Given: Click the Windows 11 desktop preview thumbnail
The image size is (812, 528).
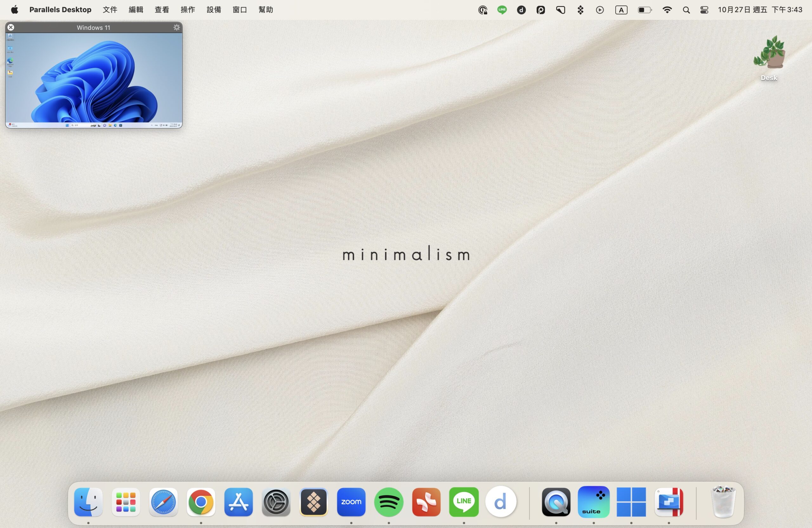Looking at the screenshot, I should (94, 80).
